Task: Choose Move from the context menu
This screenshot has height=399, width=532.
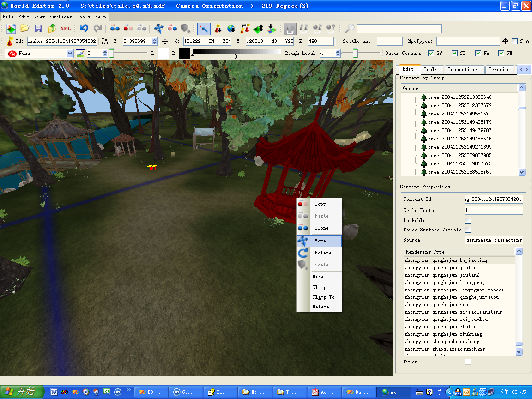Action: (319, 241)
